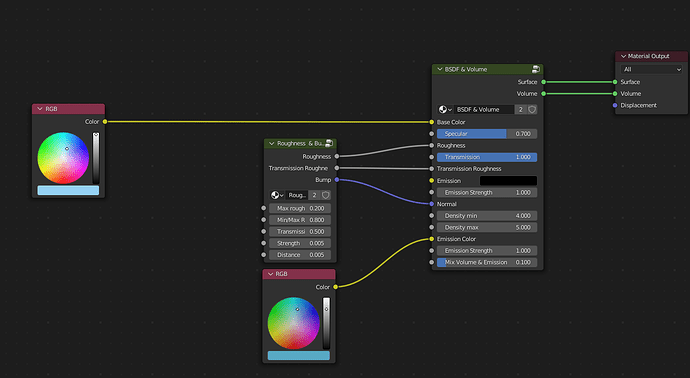Click the Max rough input socket
The image size is (690, 378).
click(264, 208)
